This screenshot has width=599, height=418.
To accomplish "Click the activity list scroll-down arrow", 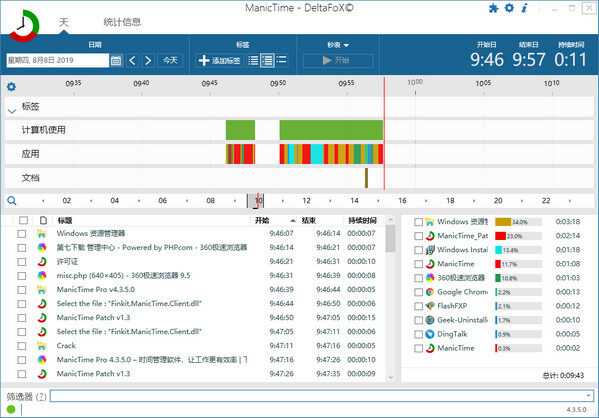I will (390, 377).
